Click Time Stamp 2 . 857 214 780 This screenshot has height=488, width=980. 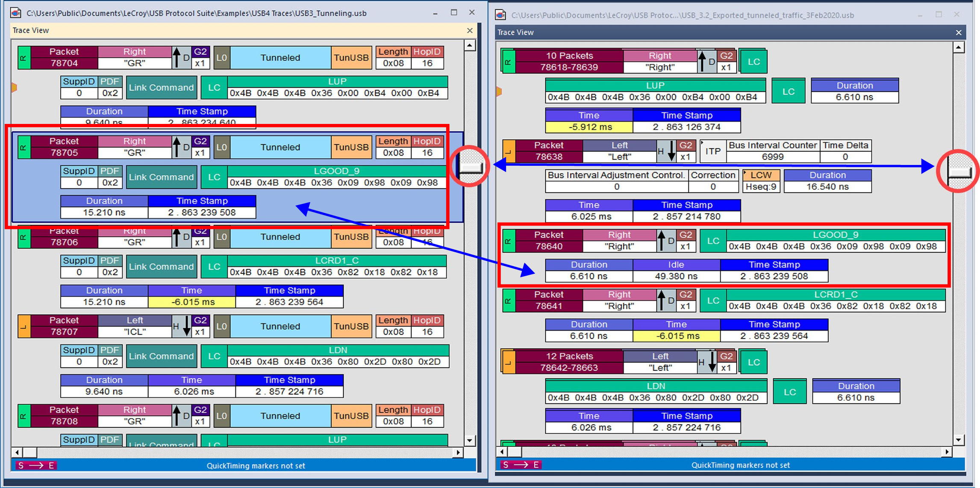tap(686, 217)
